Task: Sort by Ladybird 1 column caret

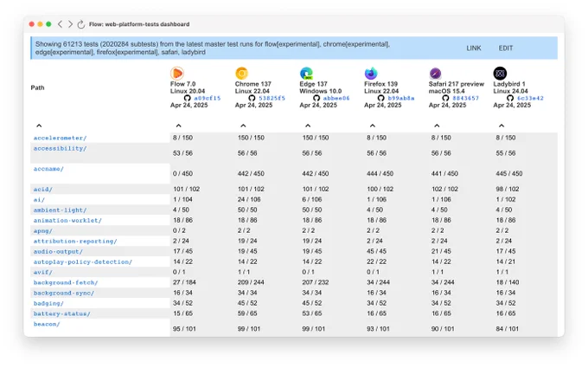Action: pyautogui.click(x=502, y=126)
